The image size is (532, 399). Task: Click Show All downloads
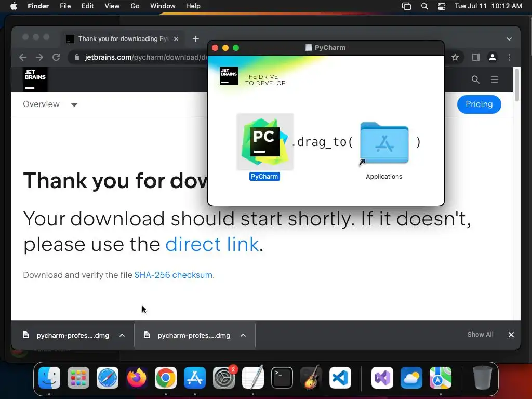point(480,335)
